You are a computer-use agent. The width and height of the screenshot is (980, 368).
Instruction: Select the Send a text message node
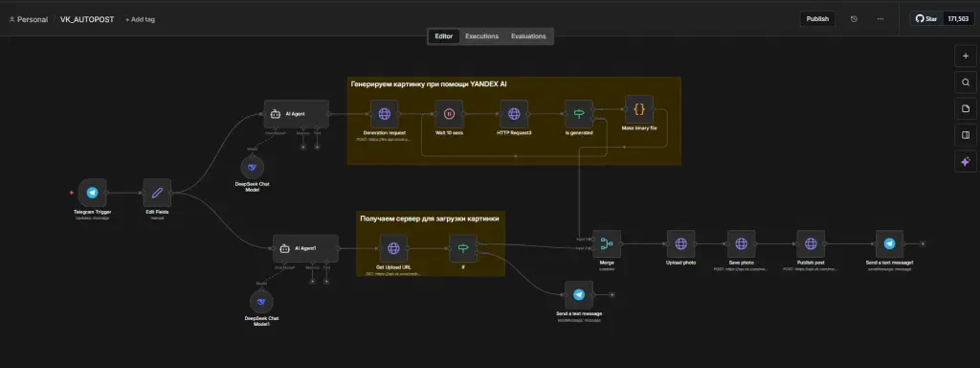point(579,295)
